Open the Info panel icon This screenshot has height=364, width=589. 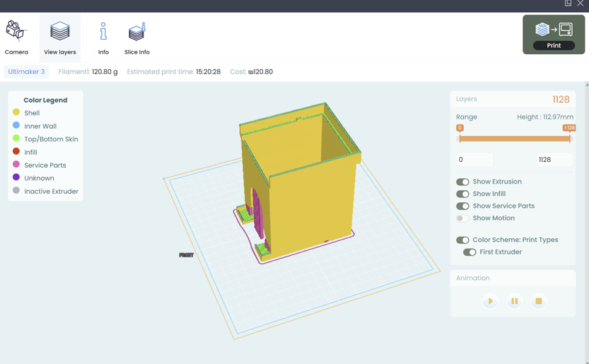point(103,37)
